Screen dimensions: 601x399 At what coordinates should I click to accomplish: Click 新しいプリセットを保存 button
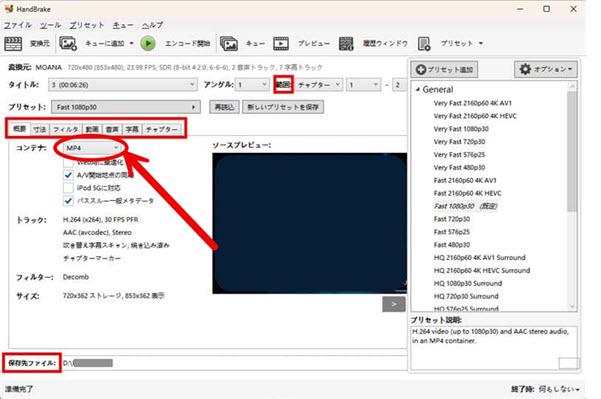pos(283,107)
